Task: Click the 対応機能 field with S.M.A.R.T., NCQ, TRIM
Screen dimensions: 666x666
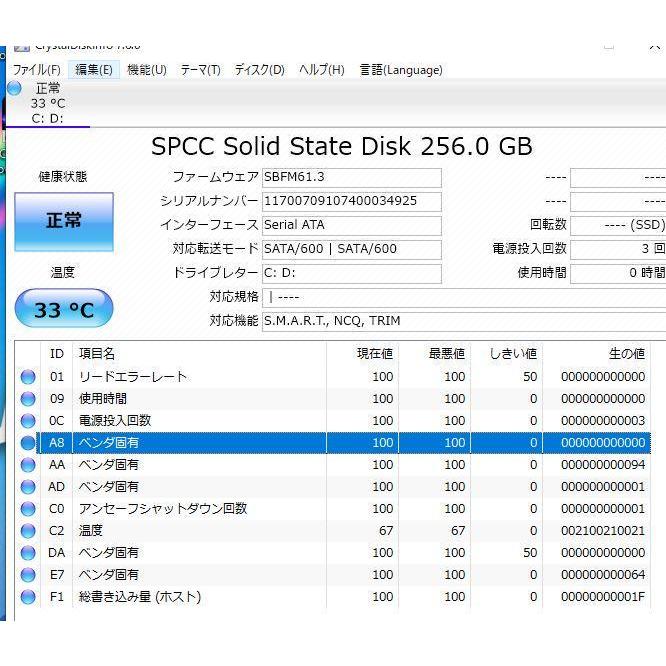Action: [464, 322]
